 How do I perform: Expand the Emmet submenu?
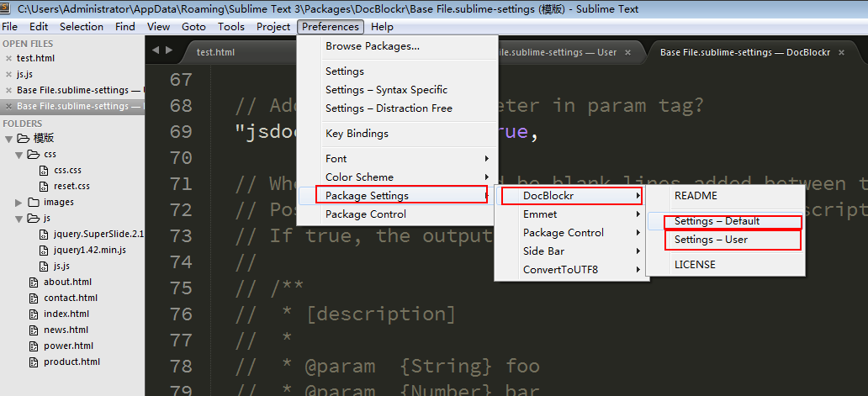(x=572, y=214)
